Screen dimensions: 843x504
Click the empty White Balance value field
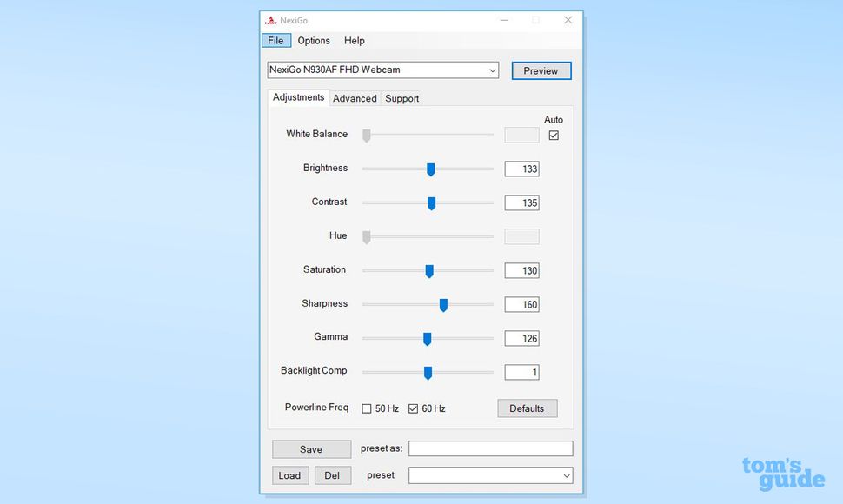(521, 135)
